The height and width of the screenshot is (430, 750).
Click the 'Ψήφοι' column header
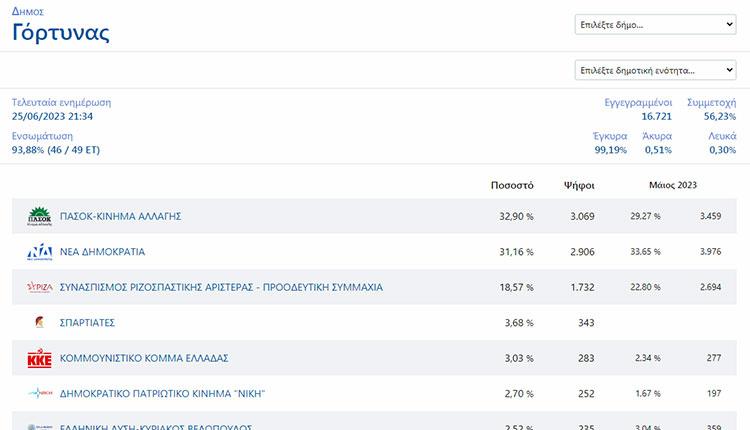(579, 185)
